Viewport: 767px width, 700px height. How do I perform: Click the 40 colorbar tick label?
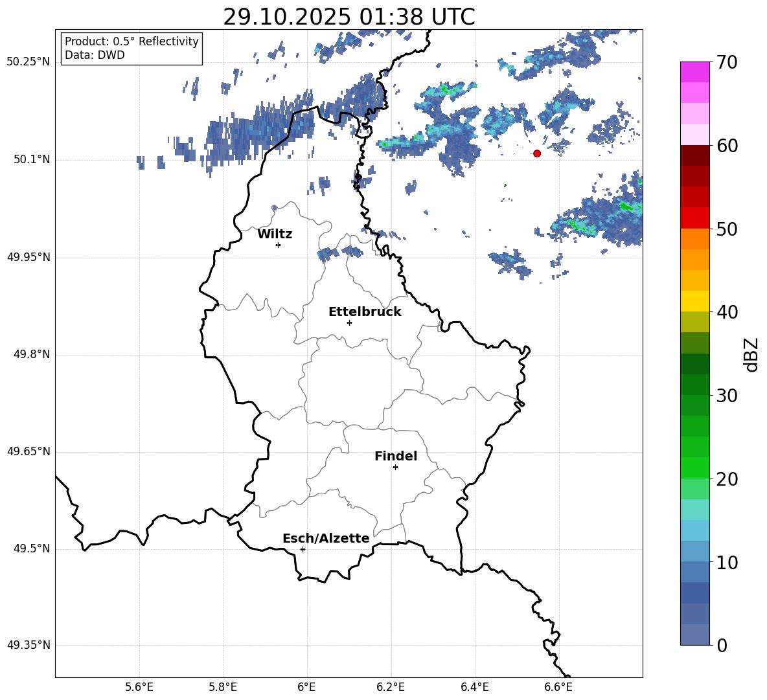coord(727,312)
